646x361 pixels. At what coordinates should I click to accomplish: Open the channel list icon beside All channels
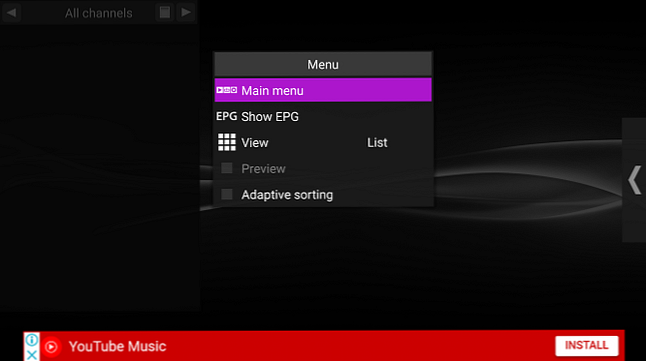coord(165,13)
